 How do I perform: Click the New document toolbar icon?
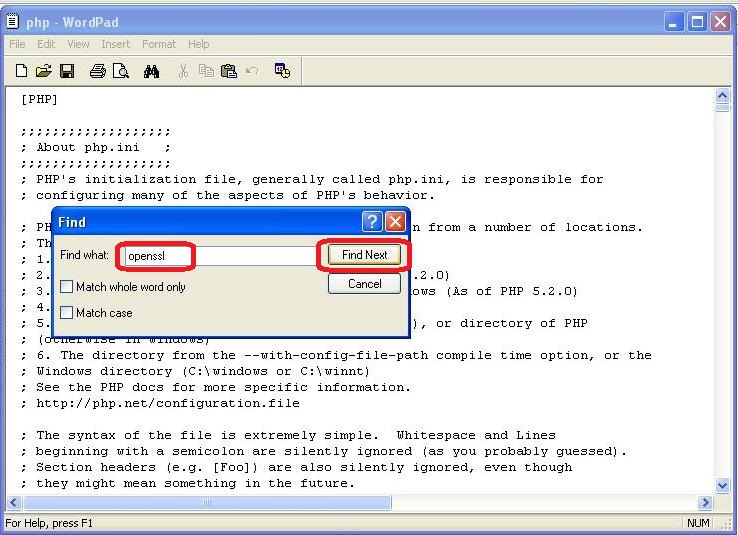pos(21,71)
